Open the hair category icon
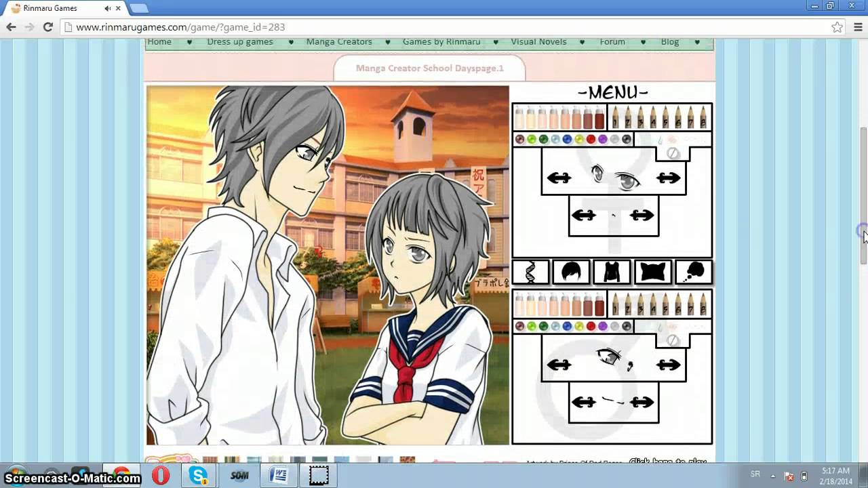Screen dimensions: 868x488 pyautogui.click(x=571, y=272)
